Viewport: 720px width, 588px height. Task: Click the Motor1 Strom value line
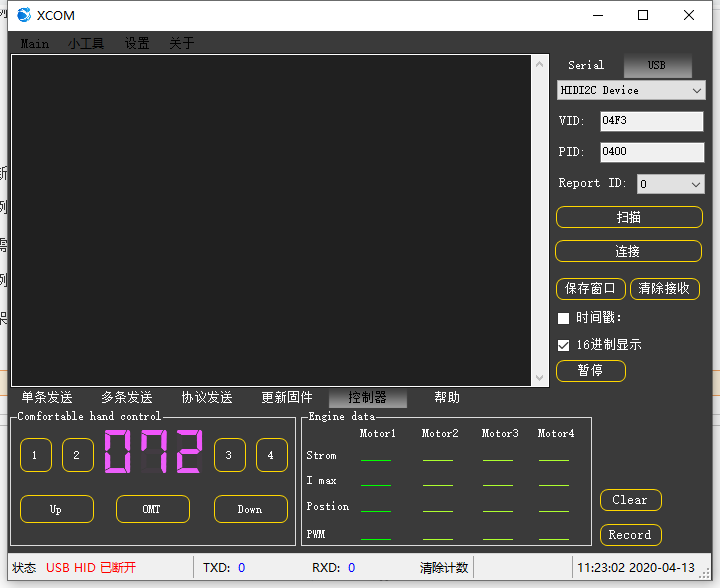point(376,460)
